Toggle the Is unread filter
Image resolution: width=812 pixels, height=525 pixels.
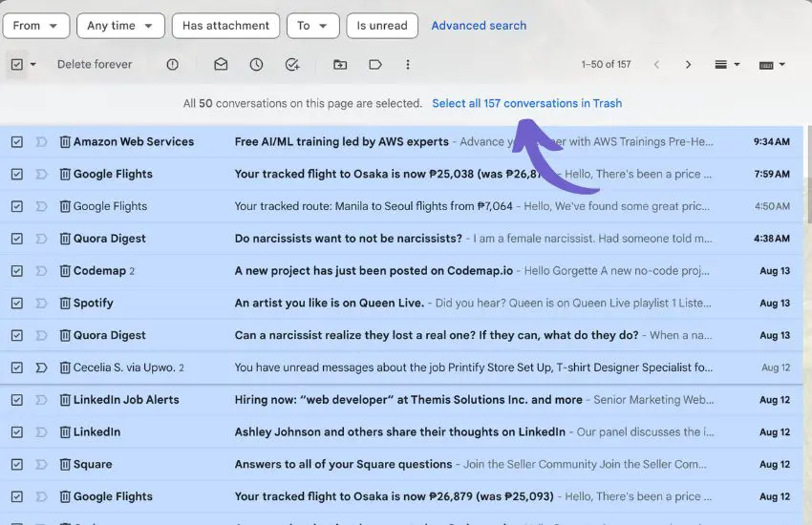382,26
